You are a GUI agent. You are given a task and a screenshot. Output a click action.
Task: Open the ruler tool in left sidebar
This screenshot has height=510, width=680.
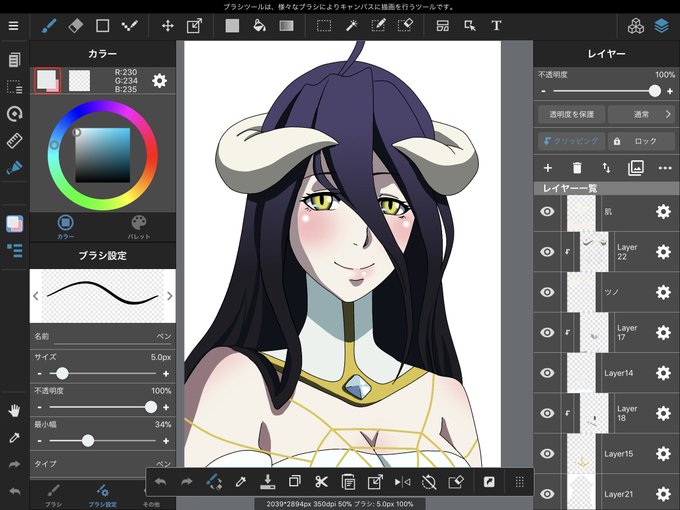14,141
